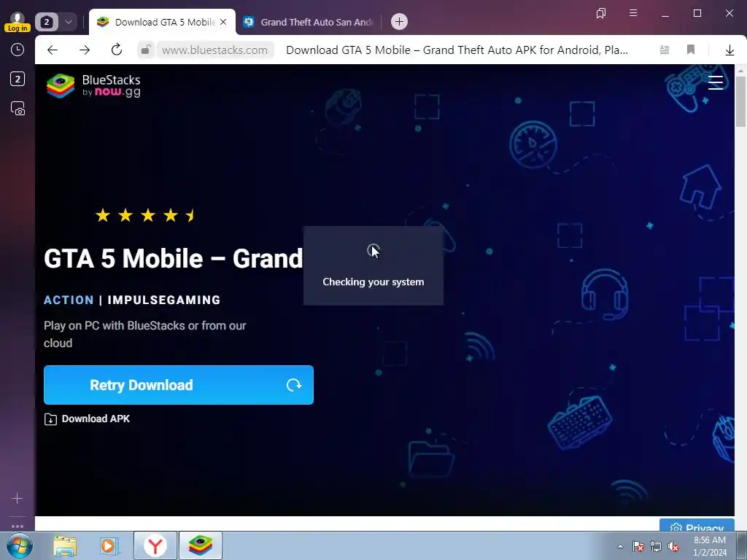This screenshot has height=560, width=747.
Task: Open the browser main menu icon
Action: pos(633,13)
